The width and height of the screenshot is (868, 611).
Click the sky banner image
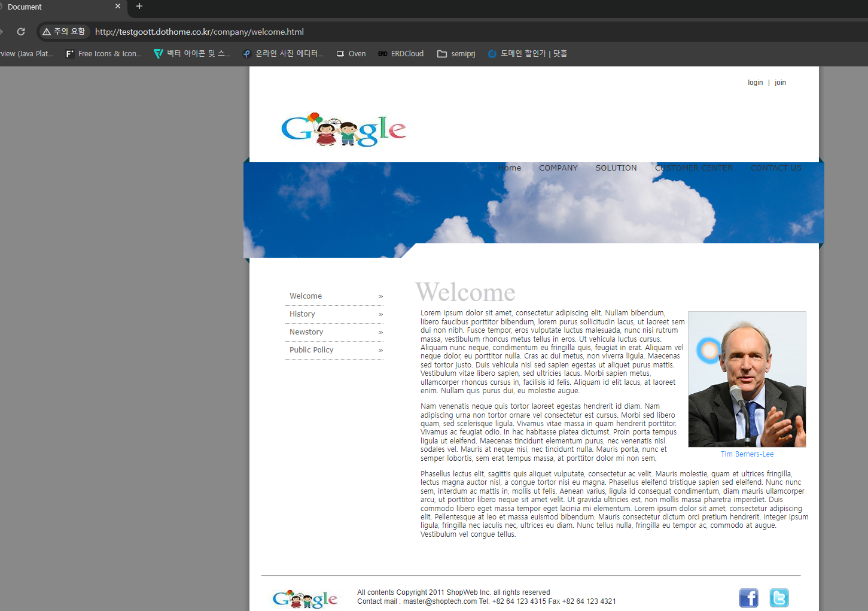pyautogui.click(x=534, y=209)
